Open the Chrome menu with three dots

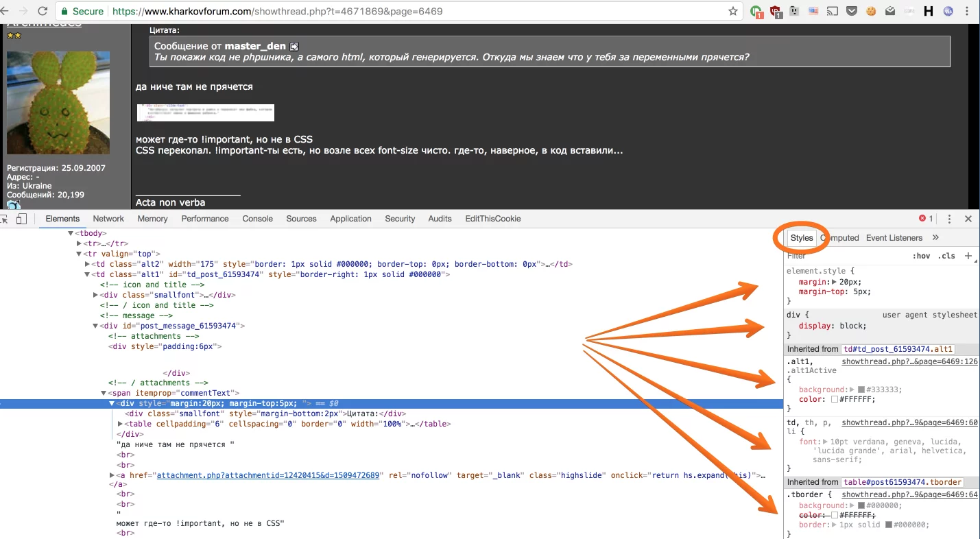(x=966, y=11)
